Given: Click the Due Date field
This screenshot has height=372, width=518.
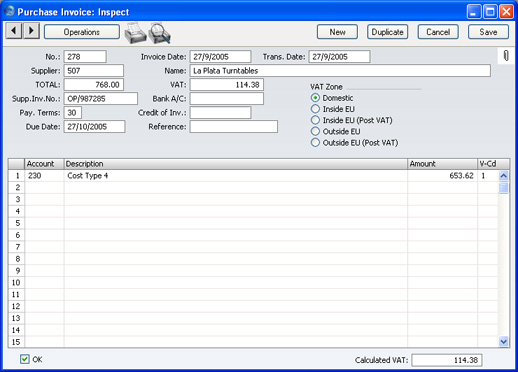Looking at the screenshot, I should click(95, 127).
